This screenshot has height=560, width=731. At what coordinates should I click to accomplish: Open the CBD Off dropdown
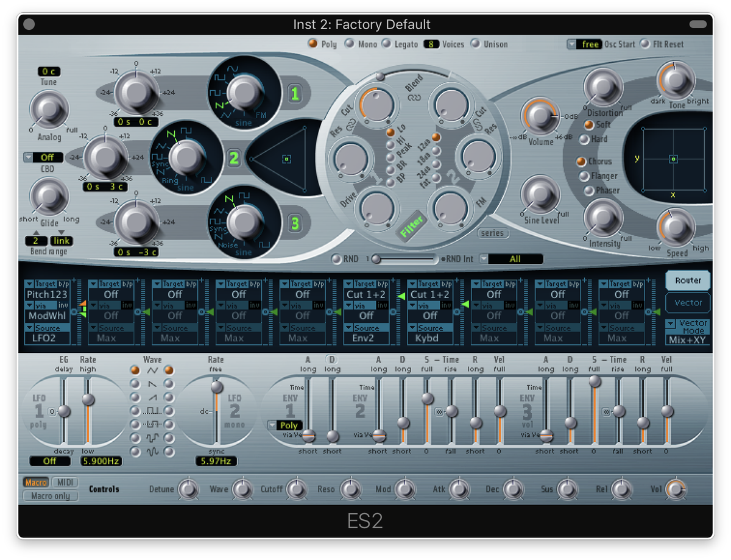pyautogui.click(x=43, y=157)
